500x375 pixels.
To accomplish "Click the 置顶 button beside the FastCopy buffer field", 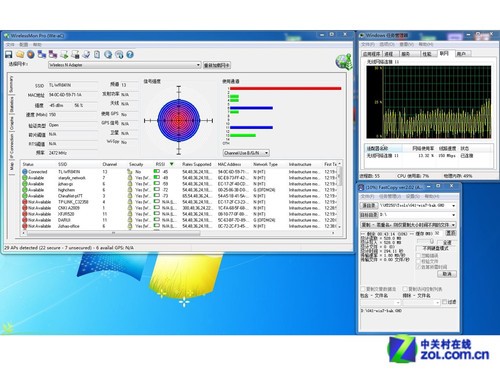I will [x=451, y=233].
